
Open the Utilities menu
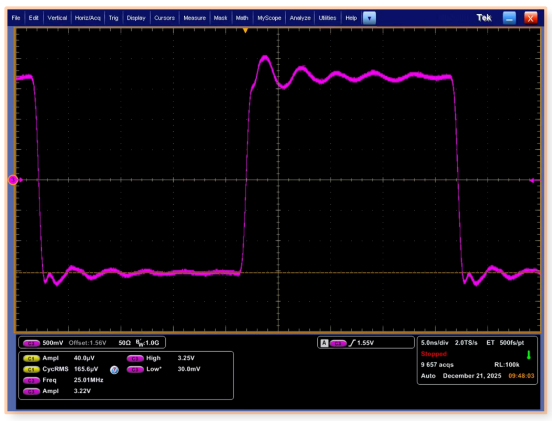(x=327, y=18)
